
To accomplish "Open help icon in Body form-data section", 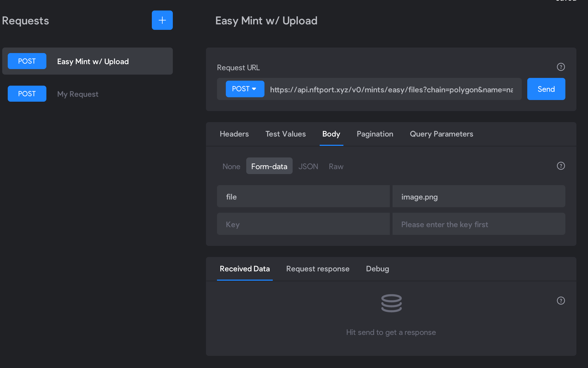I will pos(561,166).
